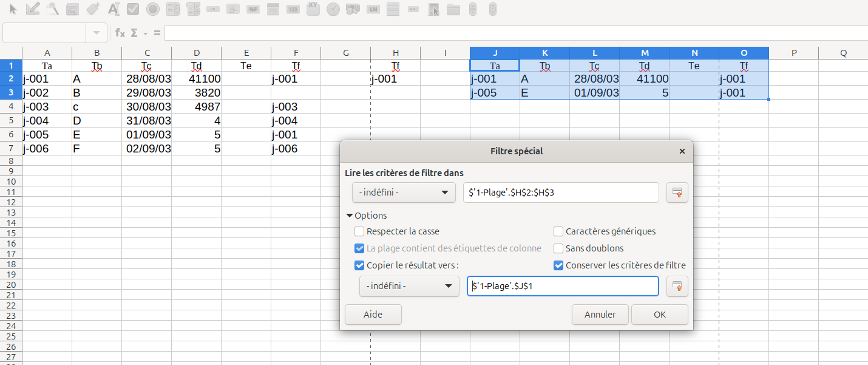Select the Currency Field coins tool
The image size is (868, 365).
click(353, 9)
